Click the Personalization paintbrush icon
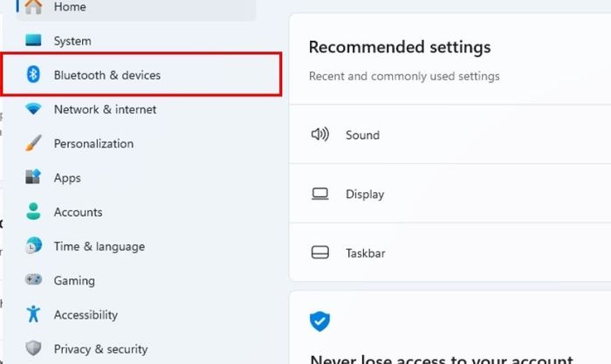Image resolution: width=611 pixels, height=364 pixels. click(33, 143)
